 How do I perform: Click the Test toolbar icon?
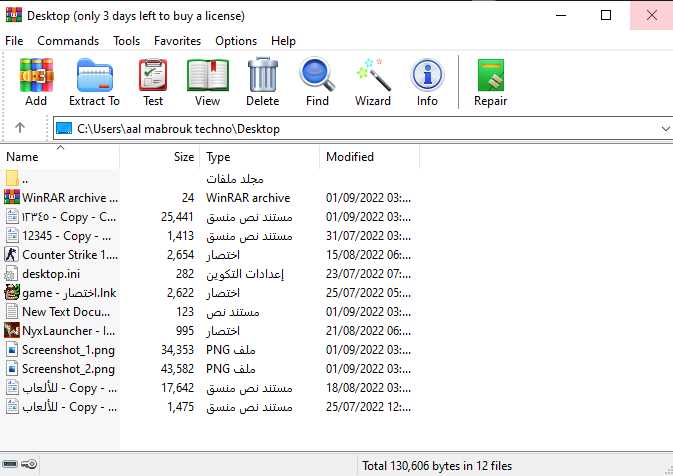153,75
